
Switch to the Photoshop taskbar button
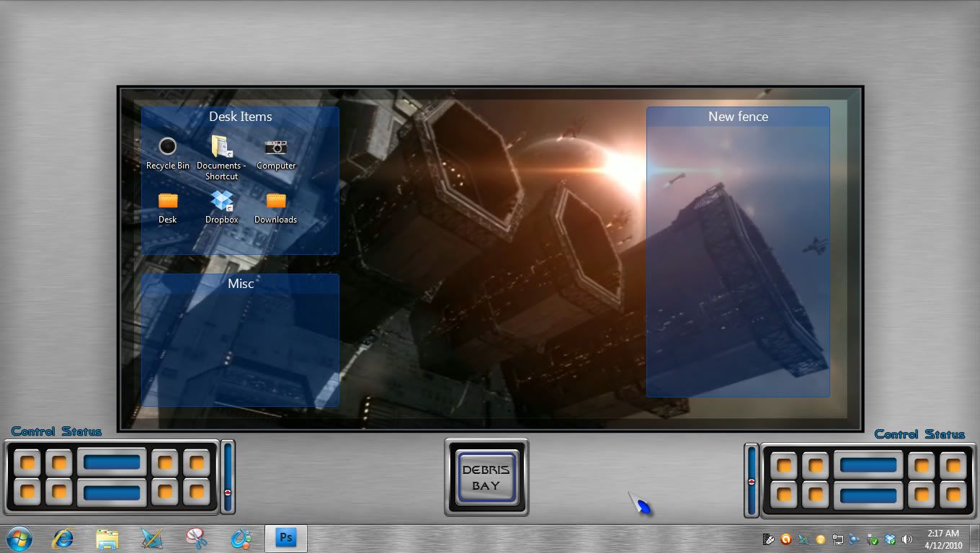(286, 538)
